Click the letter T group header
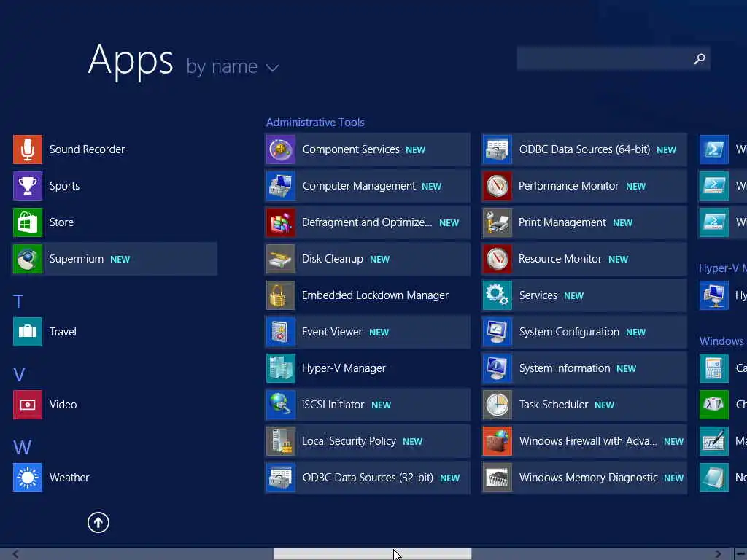The height and width of the screenshot is (560, 747). 18,301
